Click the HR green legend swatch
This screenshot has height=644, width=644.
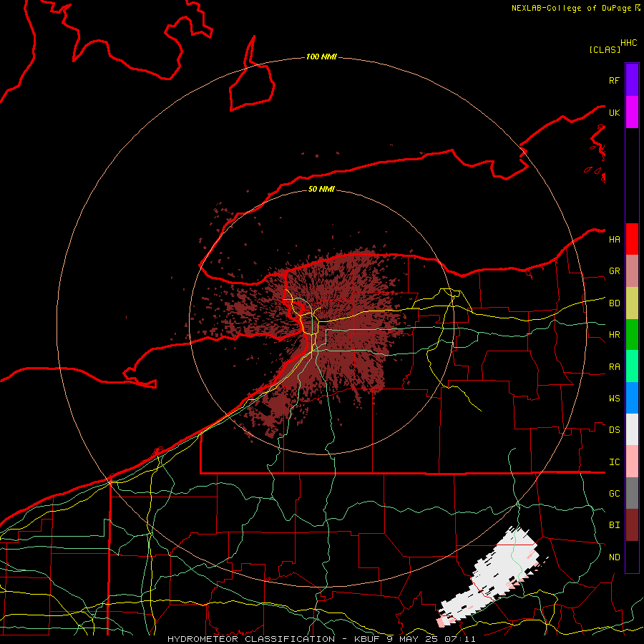coord(632,335)
